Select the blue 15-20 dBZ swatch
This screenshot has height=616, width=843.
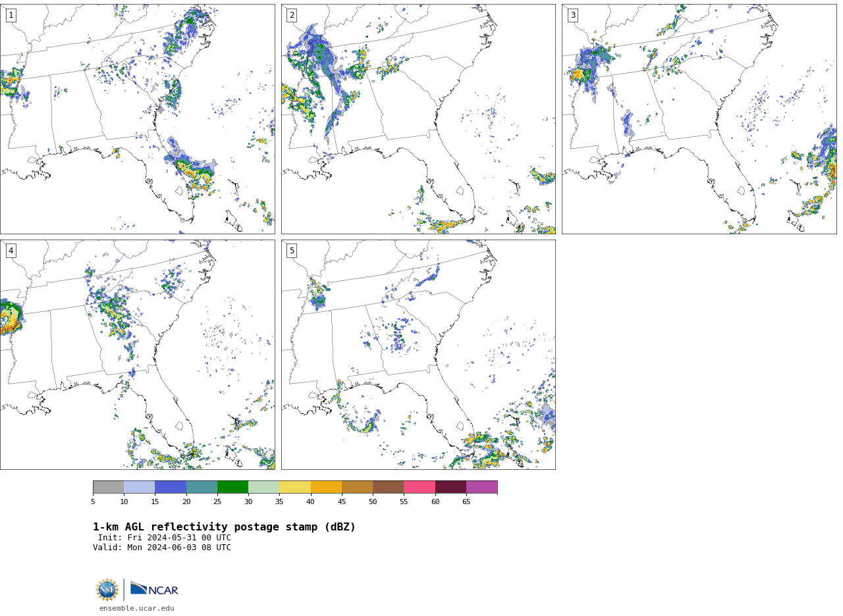point(171,487)
